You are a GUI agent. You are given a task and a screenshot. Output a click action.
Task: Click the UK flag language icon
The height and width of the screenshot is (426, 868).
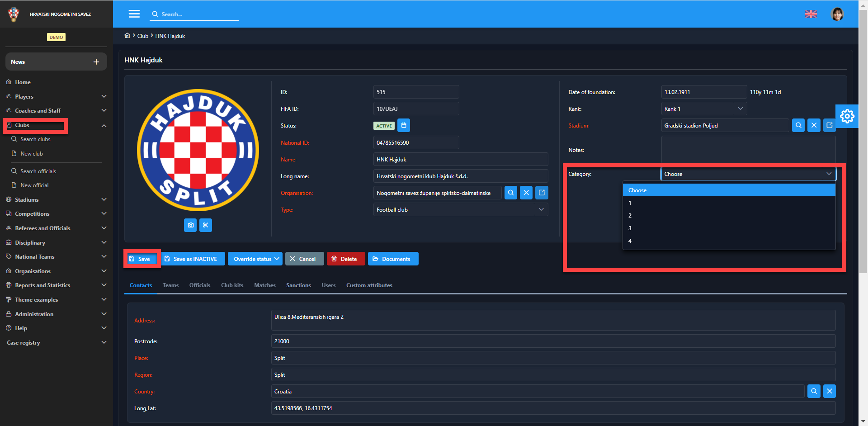coord(811,14)
